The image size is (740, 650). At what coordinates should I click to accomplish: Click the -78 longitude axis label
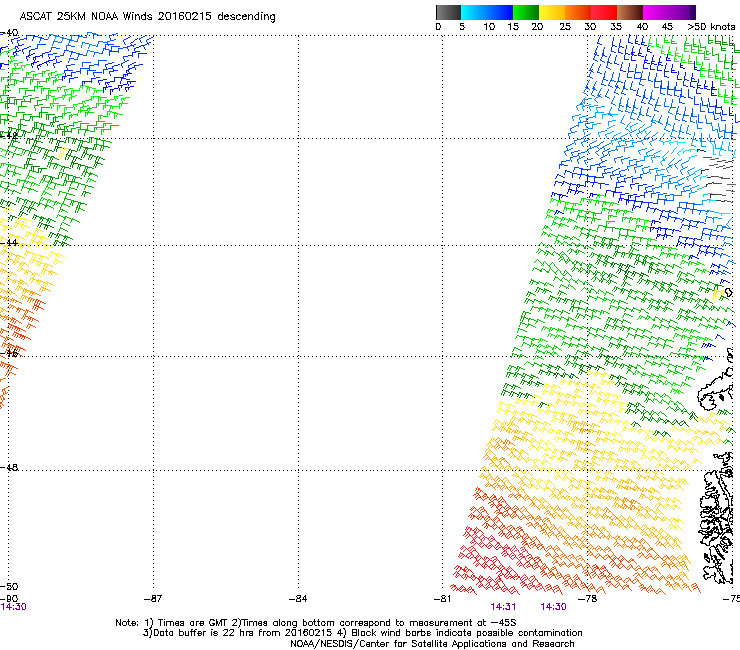tap(588, 599)
